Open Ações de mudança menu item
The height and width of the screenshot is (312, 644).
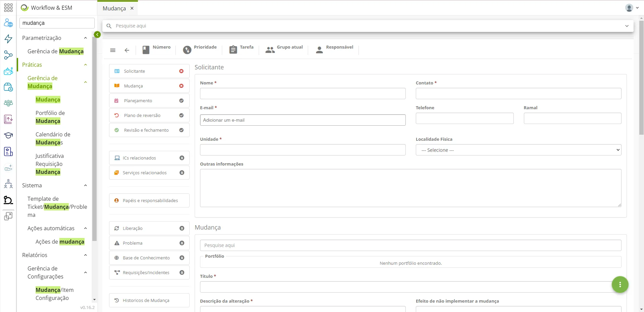click(60, 242)
